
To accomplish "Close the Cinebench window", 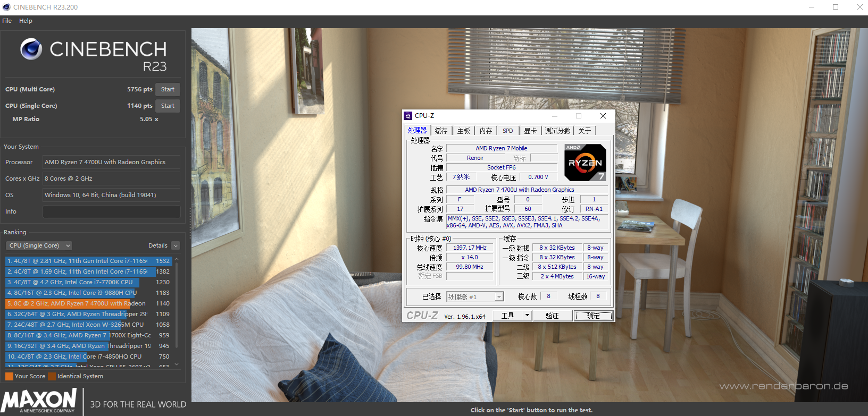I will pos(859,7).
